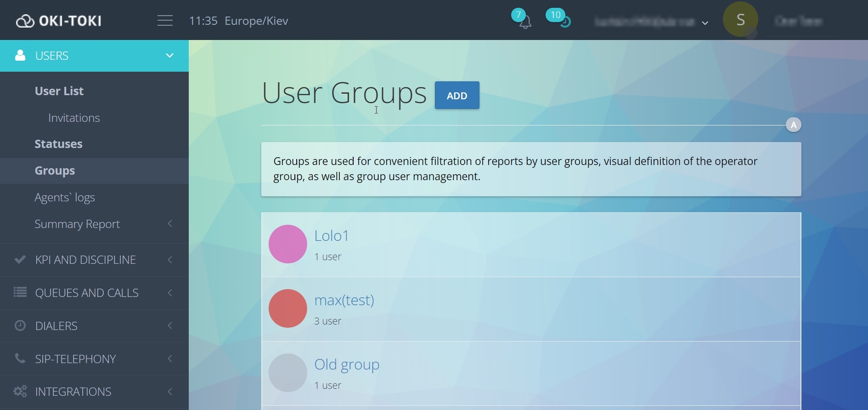Viewport: 868px width, 410px height.
Task: Click the gray Old group color circle
Action: (288, 373)
